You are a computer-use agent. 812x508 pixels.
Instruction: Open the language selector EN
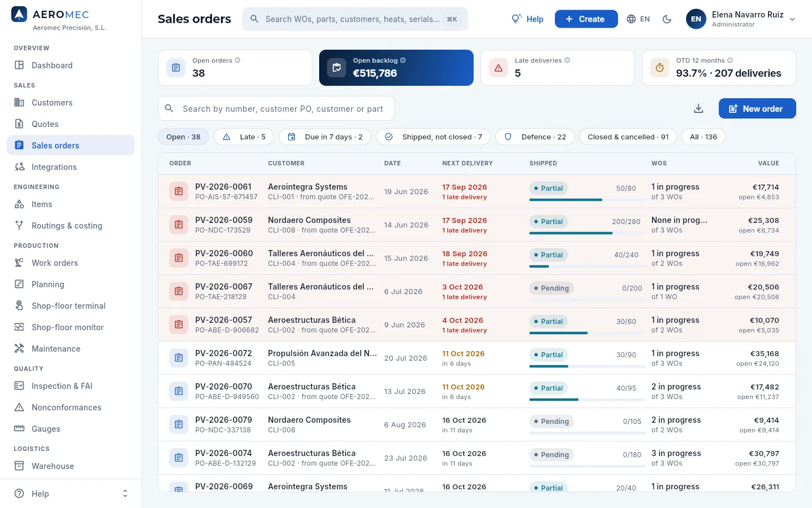pyautogui.click(x=638, y=19)
